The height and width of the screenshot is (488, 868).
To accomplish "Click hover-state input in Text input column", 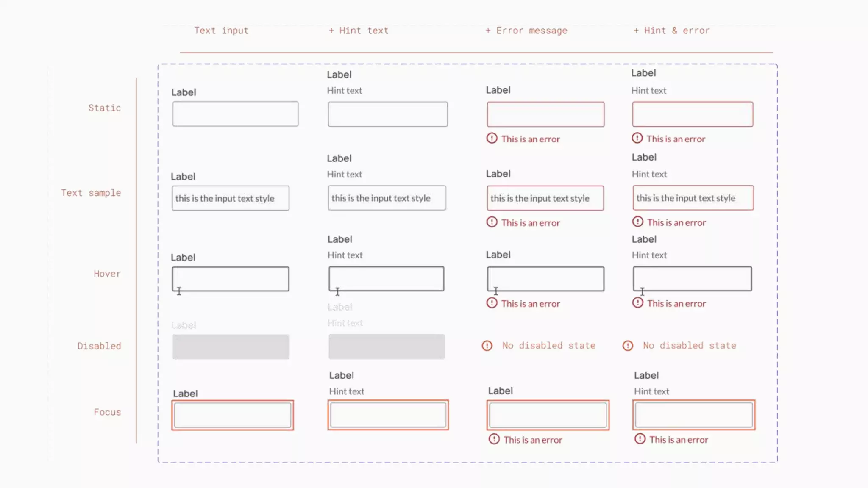I will pyautogui.click(x=231, y=279).
